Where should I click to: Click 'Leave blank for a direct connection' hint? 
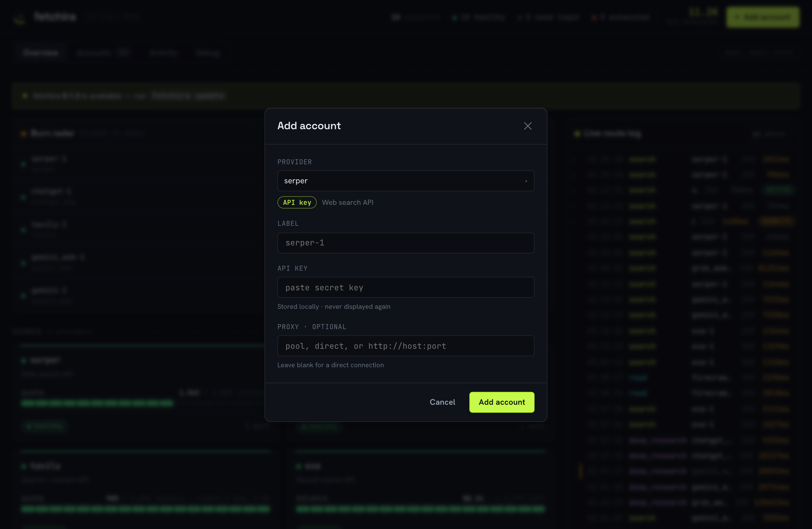point(330,365)
